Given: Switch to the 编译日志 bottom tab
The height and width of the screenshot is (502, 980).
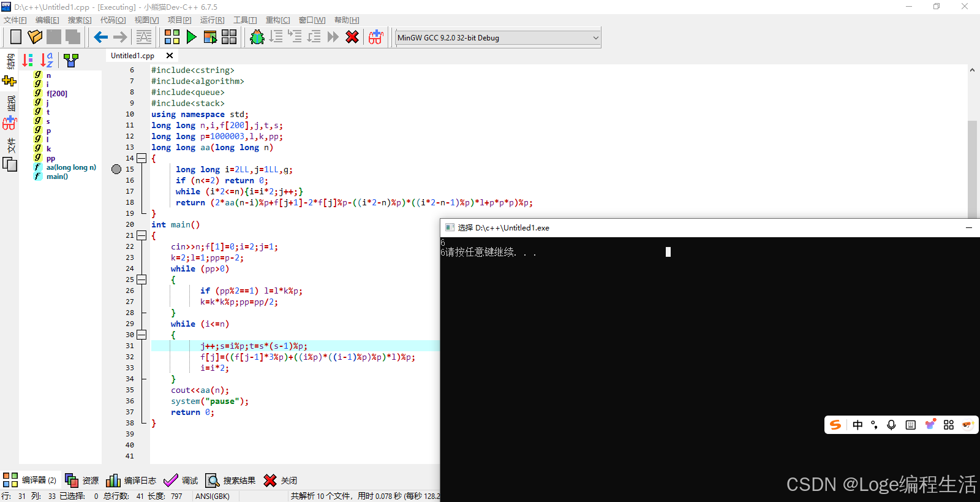Looking at the screenshot, I should point(131,480).
